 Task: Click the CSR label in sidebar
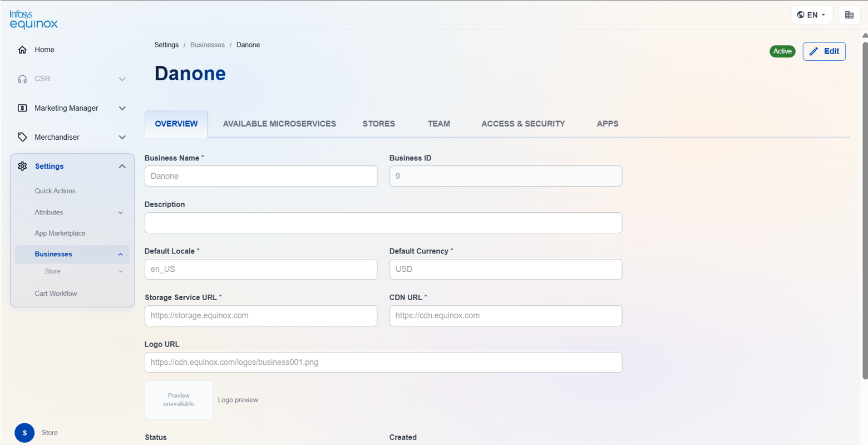[42, 79]
